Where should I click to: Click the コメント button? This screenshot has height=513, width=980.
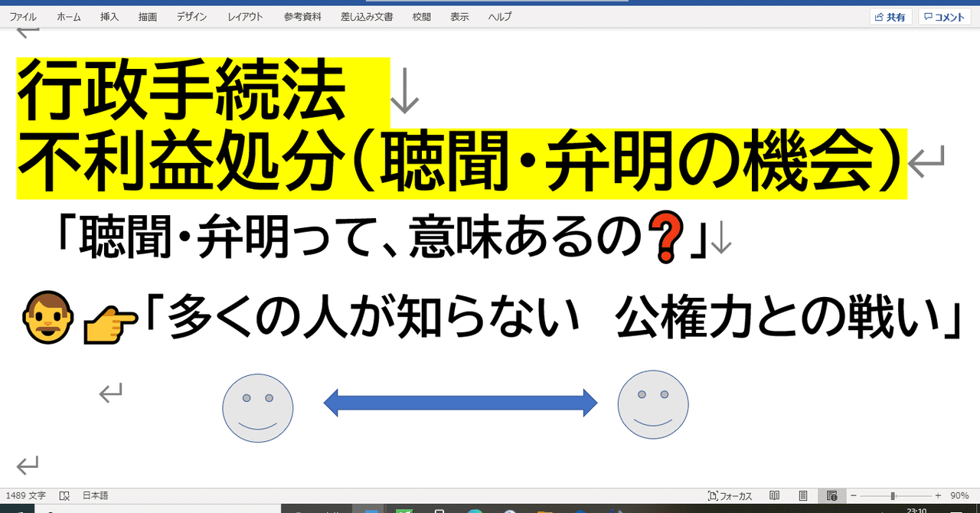[946, 16]
